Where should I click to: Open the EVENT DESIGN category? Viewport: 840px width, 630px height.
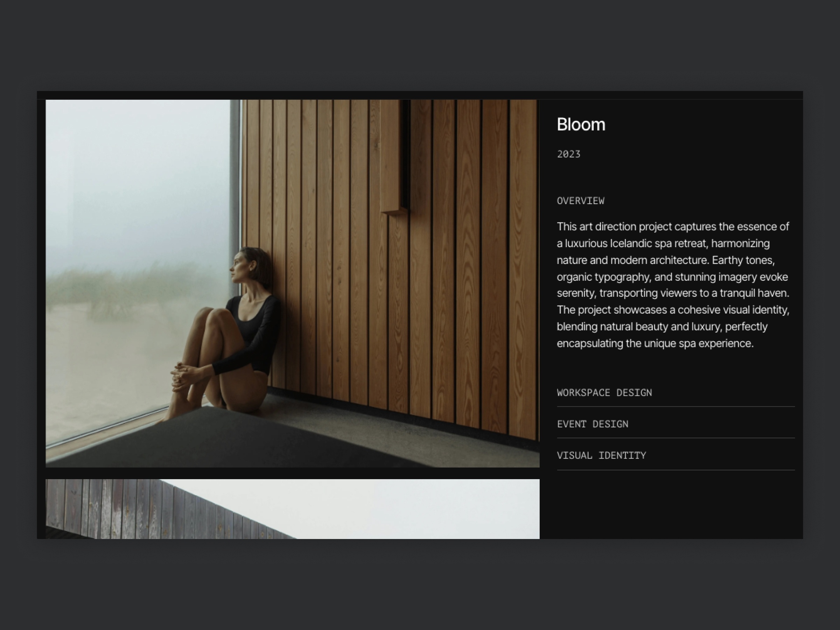pyautogui.click(x=593, y=424)
